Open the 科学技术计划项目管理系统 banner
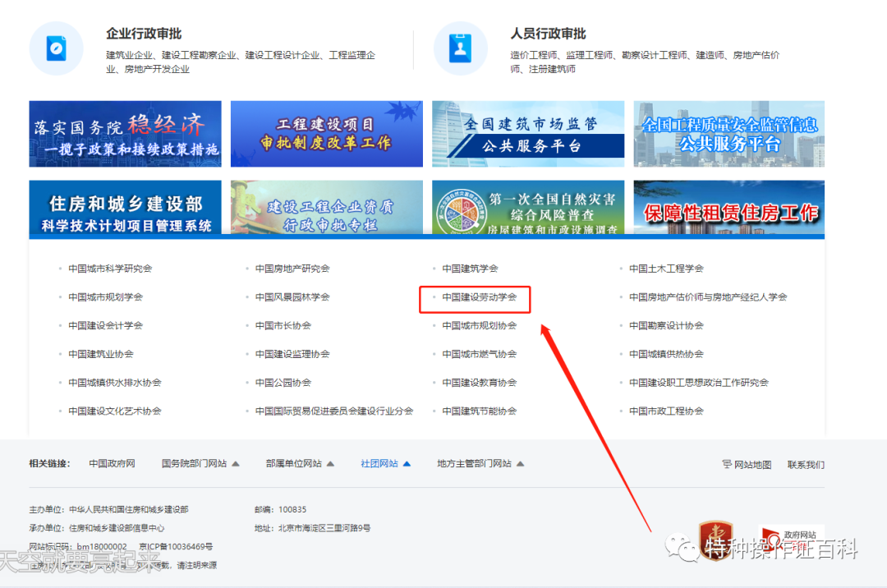 coord(125,208)
